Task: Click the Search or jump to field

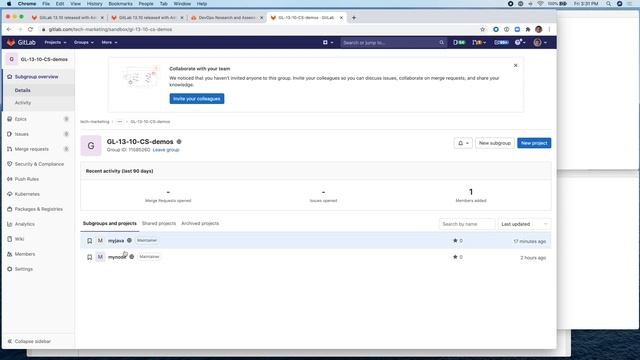Action: click(x=393, y=42)
